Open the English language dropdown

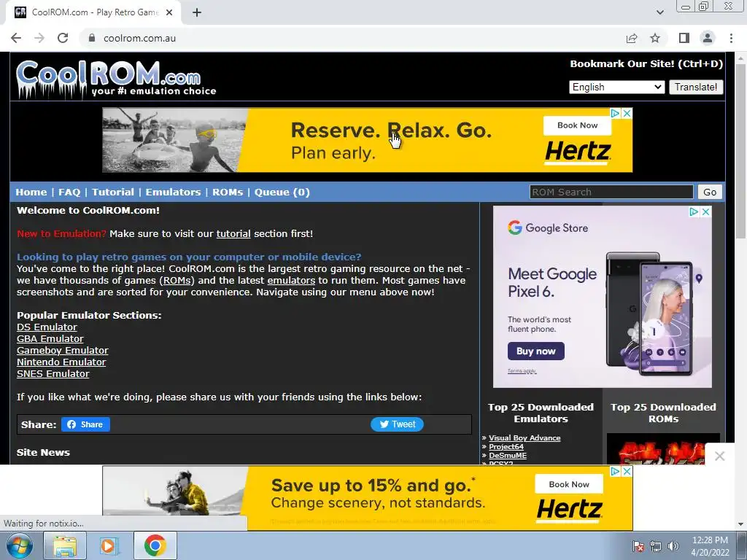(616, 87)
